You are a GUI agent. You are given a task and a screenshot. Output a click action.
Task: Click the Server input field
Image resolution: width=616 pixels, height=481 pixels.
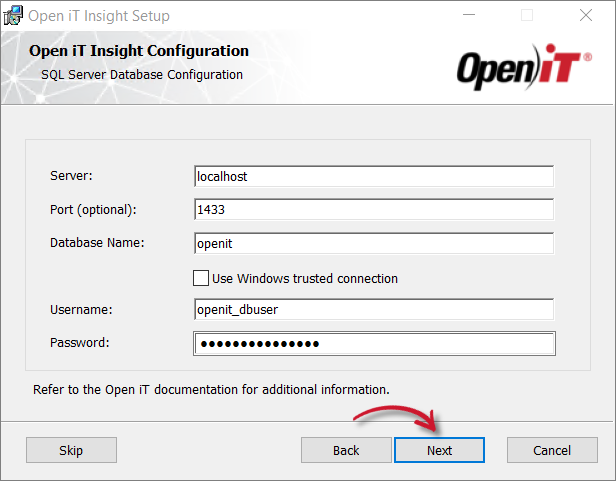coord(374,176)
